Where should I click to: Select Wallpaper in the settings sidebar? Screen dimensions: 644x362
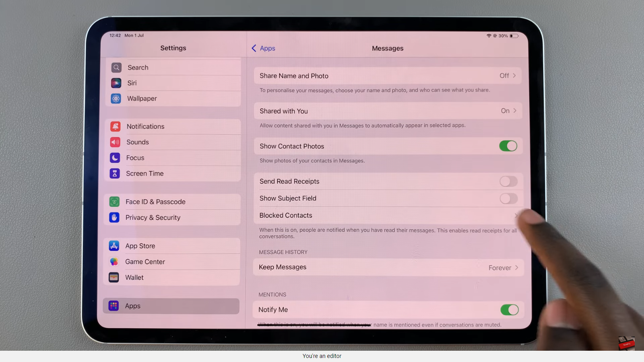coord(173,99)
